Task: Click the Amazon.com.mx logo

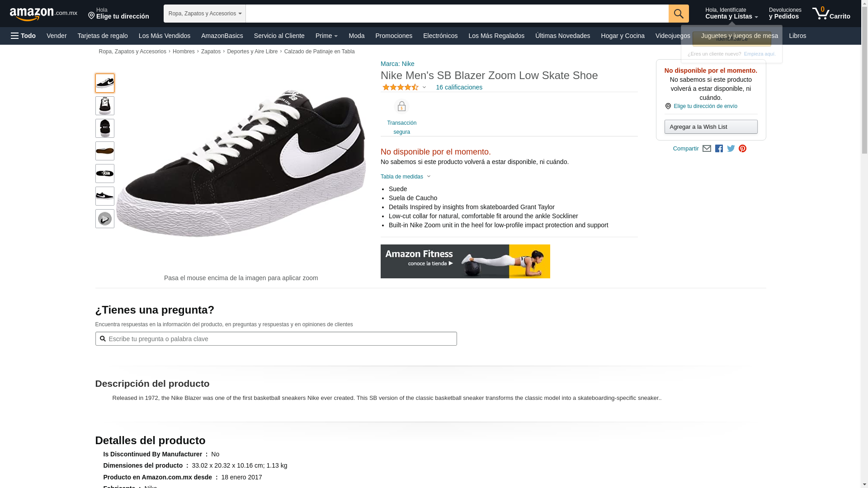Action: tap(43, 14)
